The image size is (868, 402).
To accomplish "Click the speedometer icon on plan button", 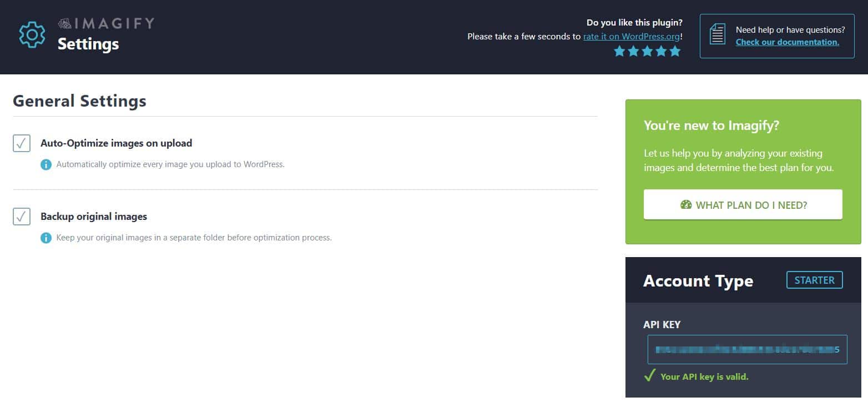I will pyautogui.click(x=686, y=205).
